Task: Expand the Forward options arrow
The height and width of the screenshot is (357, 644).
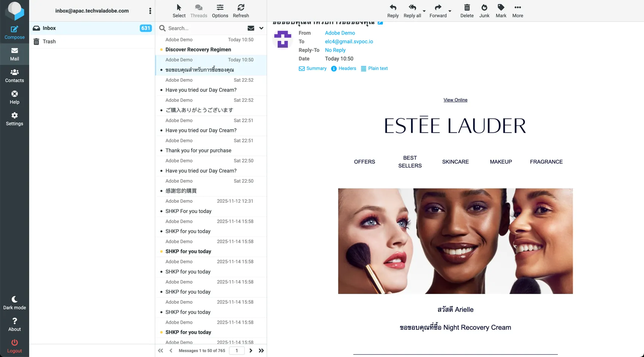Action: [x=450, y=11]
